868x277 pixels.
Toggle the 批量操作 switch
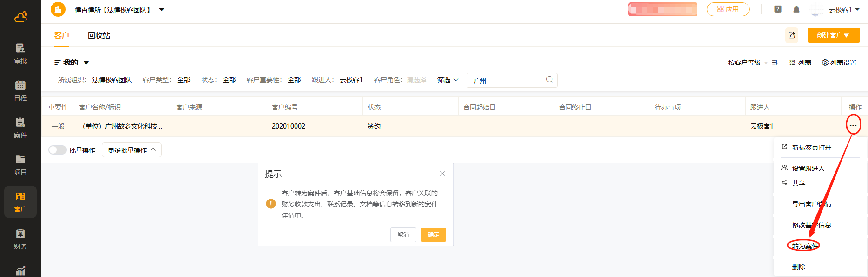[57, 150]
